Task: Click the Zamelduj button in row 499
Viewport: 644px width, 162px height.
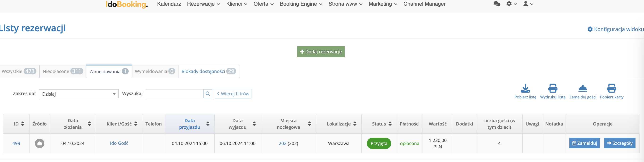Action: [584, 143]
